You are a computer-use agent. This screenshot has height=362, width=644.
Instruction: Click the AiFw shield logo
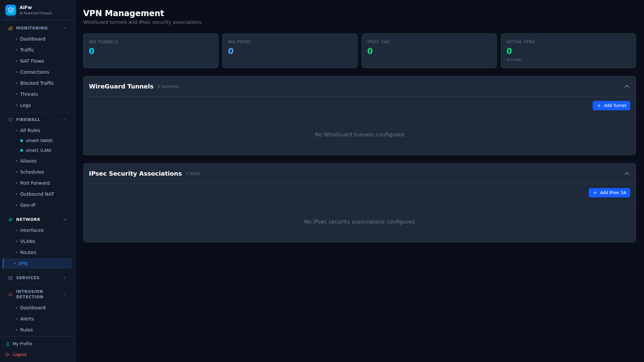(x=10, y=10)
